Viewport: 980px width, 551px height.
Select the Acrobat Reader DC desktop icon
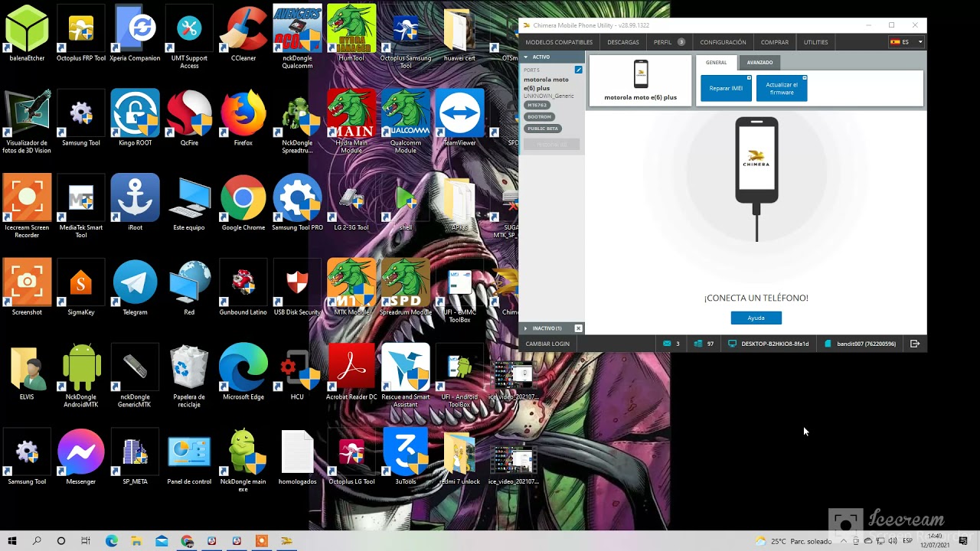click(351, 373)
